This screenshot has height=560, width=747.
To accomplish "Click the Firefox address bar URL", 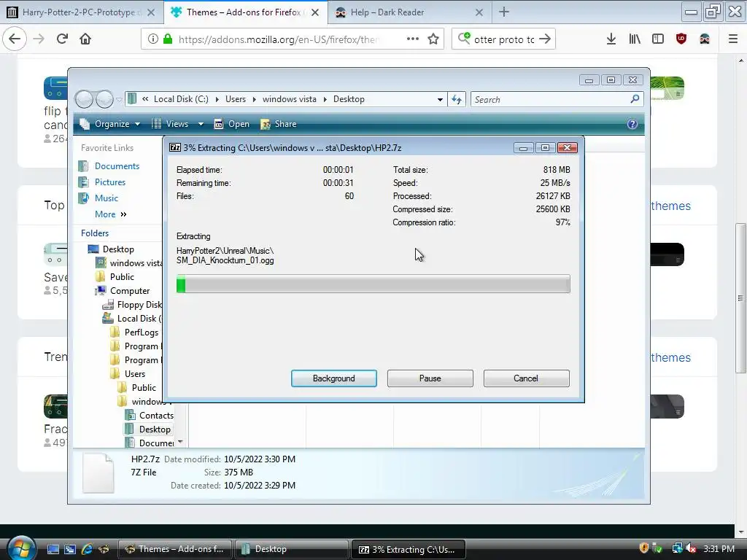I will [x=279, y=39].
